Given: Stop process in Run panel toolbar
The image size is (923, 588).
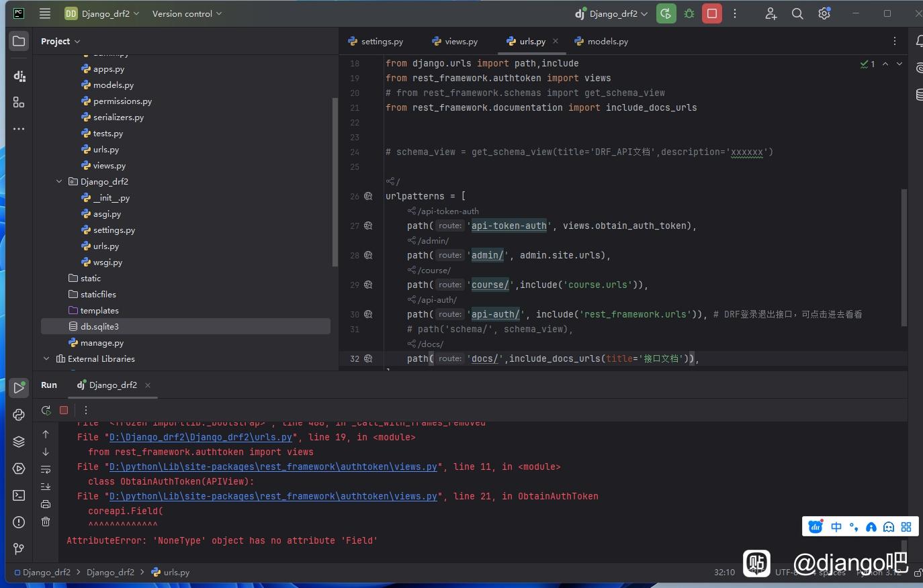Looking at the screenshot, I should click(64, 410).
